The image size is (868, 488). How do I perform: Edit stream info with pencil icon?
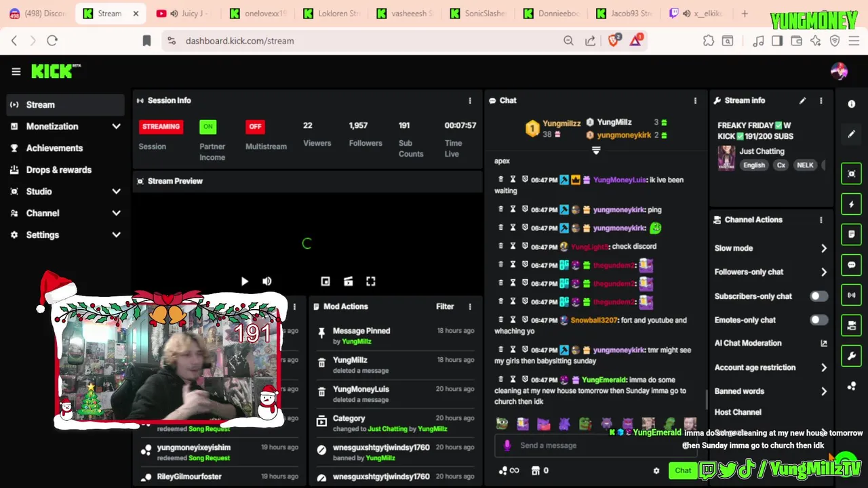coord(802,100)
